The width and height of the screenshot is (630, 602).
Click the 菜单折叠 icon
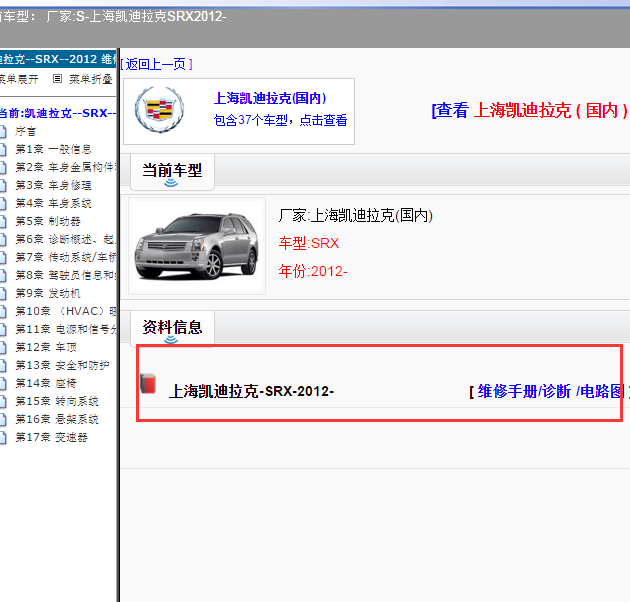[x=57, y=79]
